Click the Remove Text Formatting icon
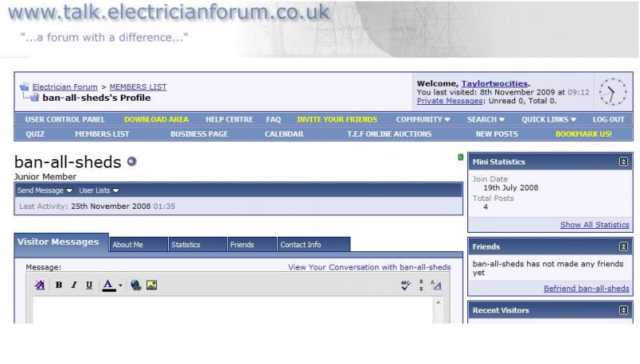640x364 pixels. pos(40,286)
